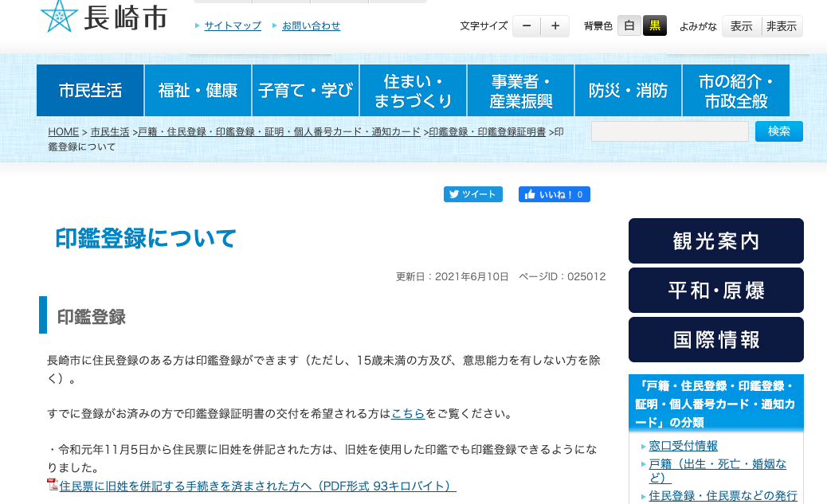This screenshot has height=504, width=827.
Task: Click into the site search field
Action: (669, 131)
